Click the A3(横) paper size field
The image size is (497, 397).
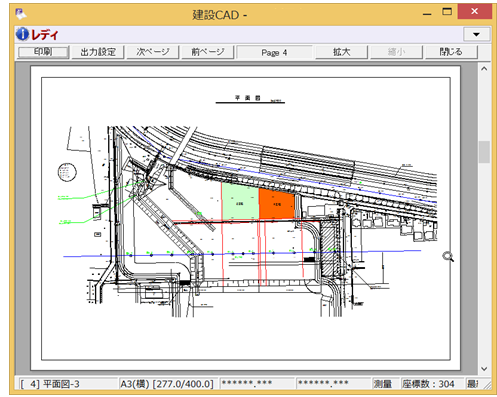point(167,384)
